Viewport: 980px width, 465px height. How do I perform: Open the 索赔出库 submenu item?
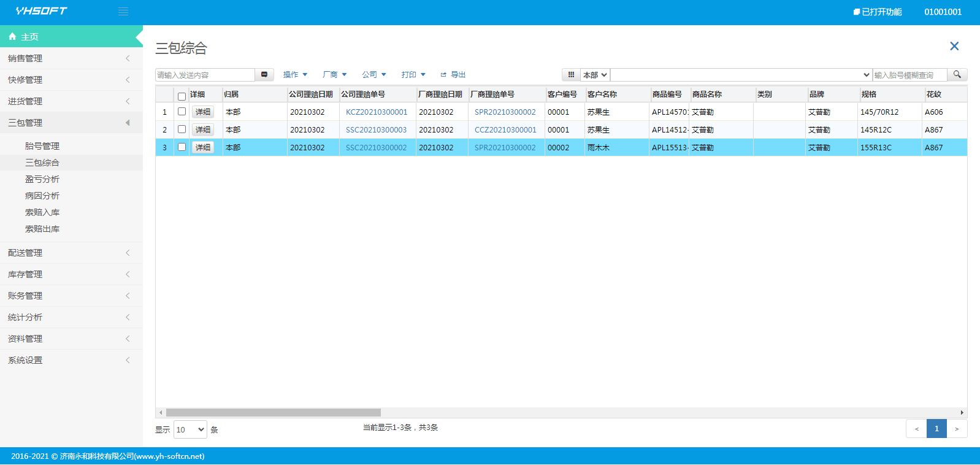coord(42,229)
